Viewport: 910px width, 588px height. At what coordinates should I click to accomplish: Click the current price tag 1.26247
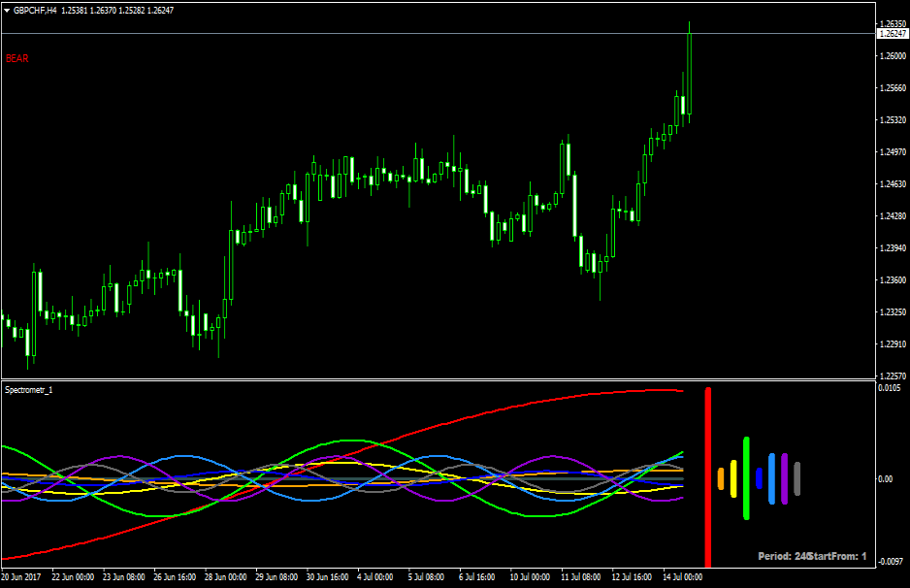point(892,33)
